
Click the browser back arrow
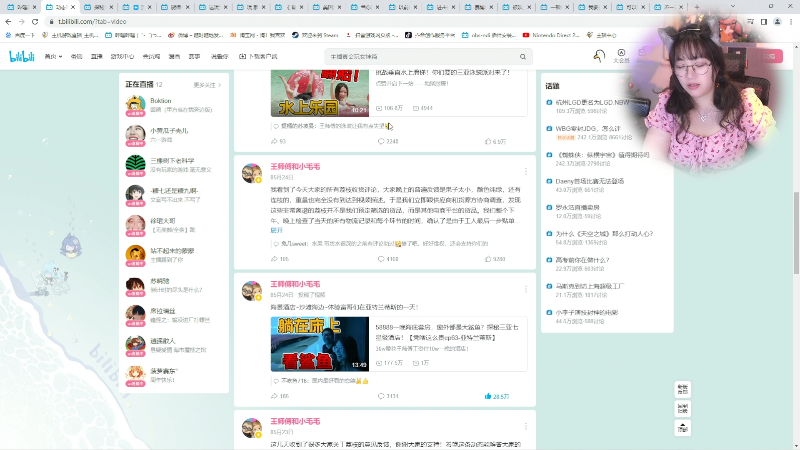pos(8,21)
